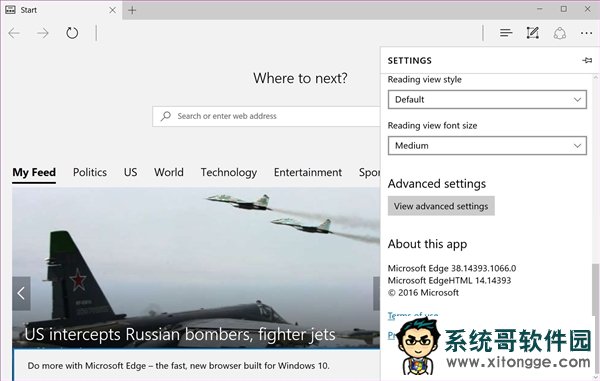The image size is (600, 381).
Task: Minimize the Edge window
Action: (540, 9)
